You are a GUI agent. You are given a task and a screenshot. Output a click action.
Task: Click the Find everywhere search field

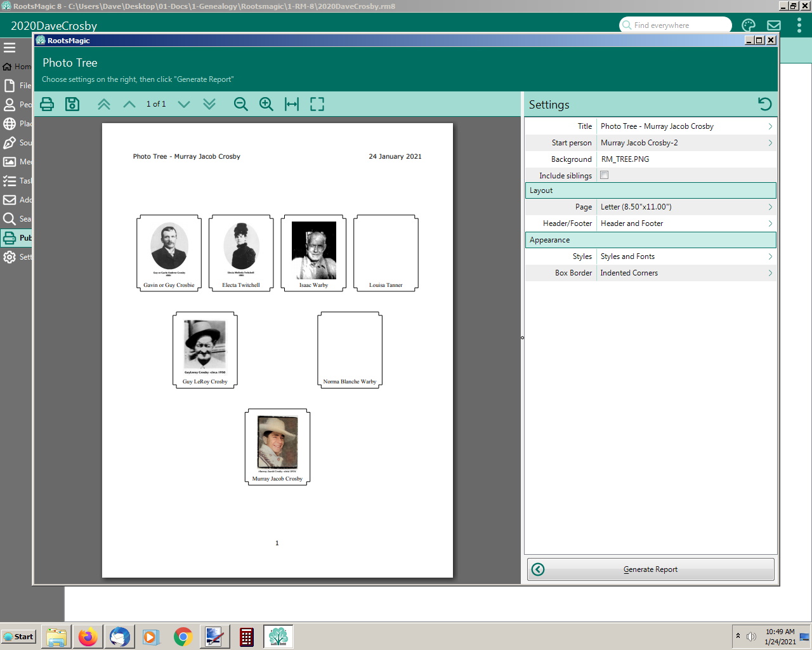coord(675,25)
